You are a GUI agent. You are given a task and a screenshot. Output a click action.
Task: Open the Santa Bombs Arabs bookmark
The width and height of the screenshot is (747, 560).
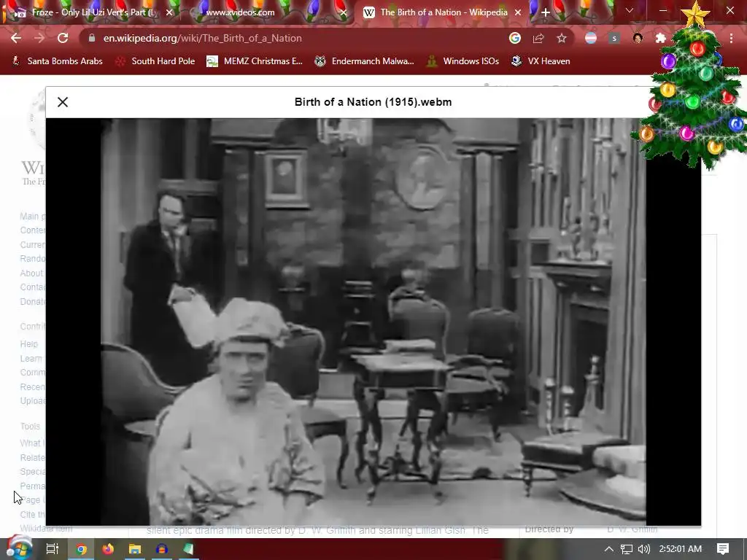point(57,61)
